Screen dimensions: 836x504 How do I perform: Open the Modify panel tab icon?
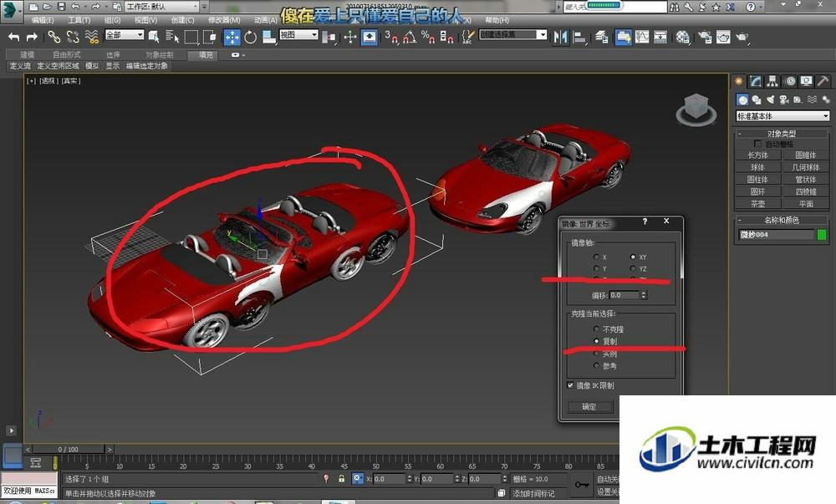[756, 81]
